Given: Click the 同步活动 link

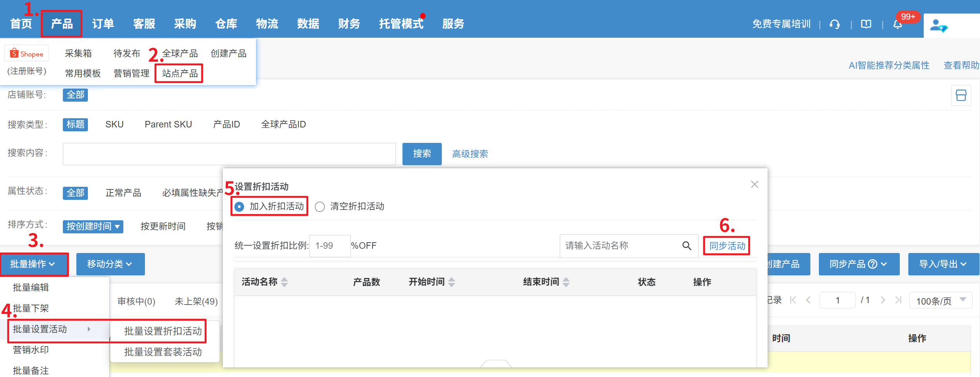Looking at the screenshot, I should (727, 246).
